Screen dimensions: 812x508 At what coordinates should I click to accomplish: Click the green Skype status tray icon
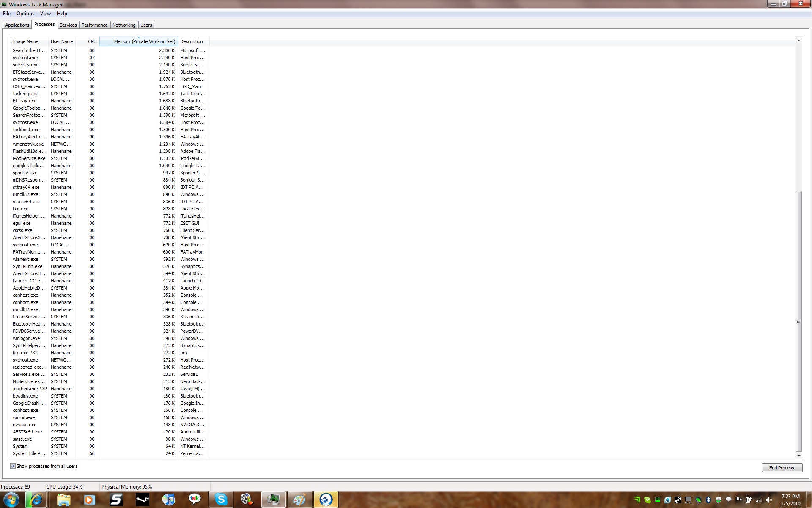point(647,500)
